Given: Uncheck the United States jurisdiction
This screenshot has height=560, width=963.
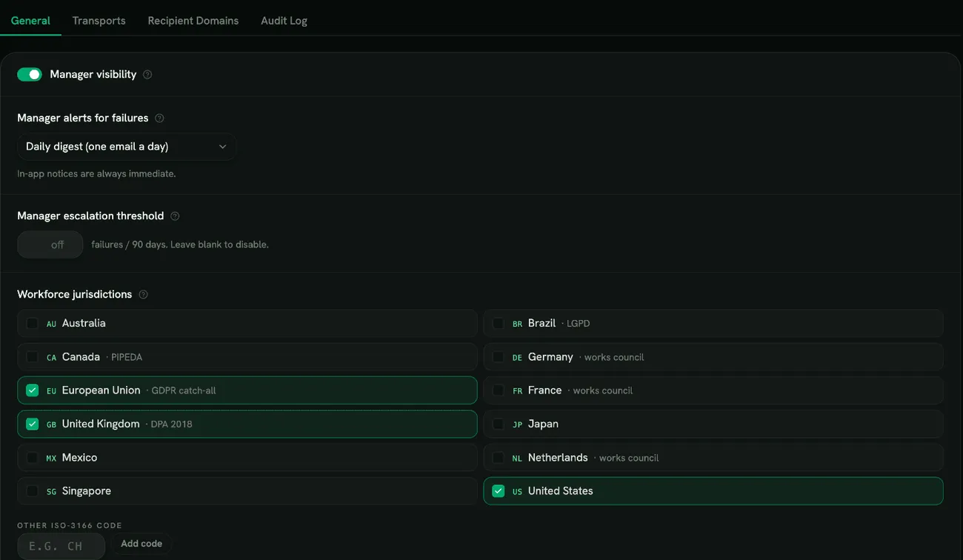Looking at the screenshot, I should 499,491.
